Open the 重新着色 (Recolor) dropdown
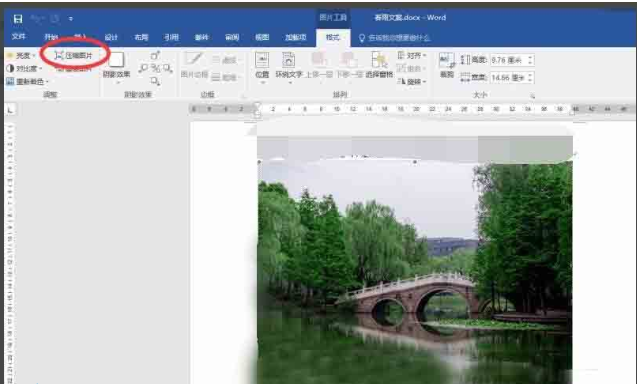637x384 pixels. click(x=27, y=82)
